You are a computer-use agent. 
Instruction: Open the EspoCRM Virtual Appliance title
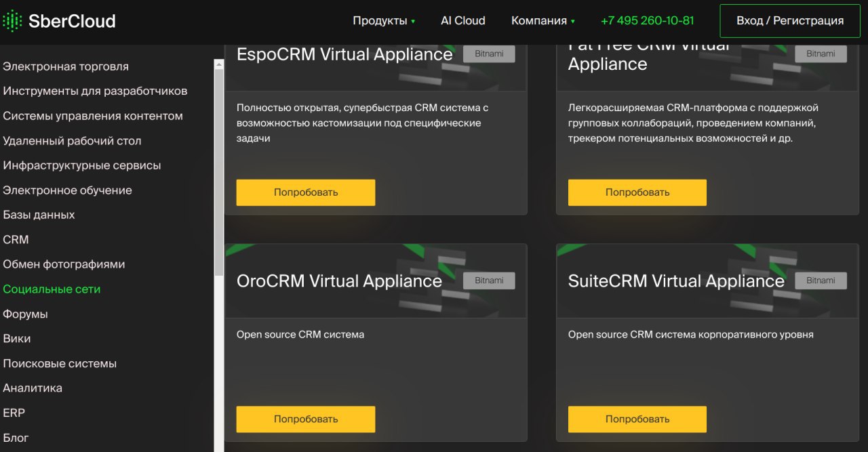344,54
